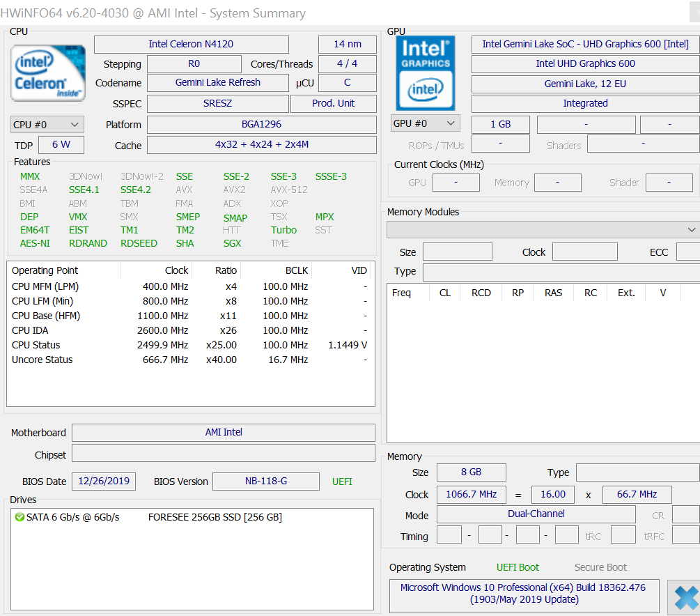Click the green UEFI Boot label
The height and width of the screenshot is (616, 700).
(x=518, y=567)
